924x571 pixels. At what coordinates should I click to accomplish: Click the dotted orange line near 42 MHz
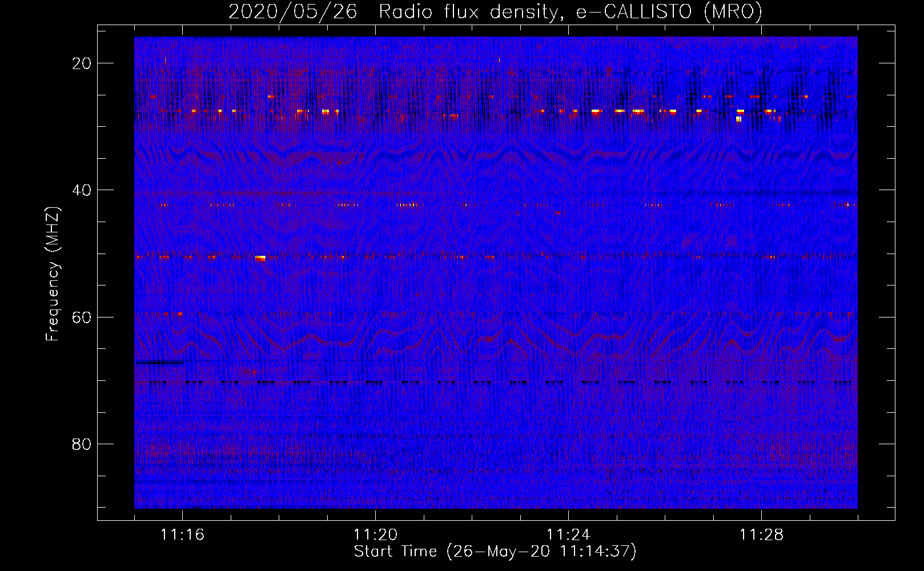click(x=407, y=205)
